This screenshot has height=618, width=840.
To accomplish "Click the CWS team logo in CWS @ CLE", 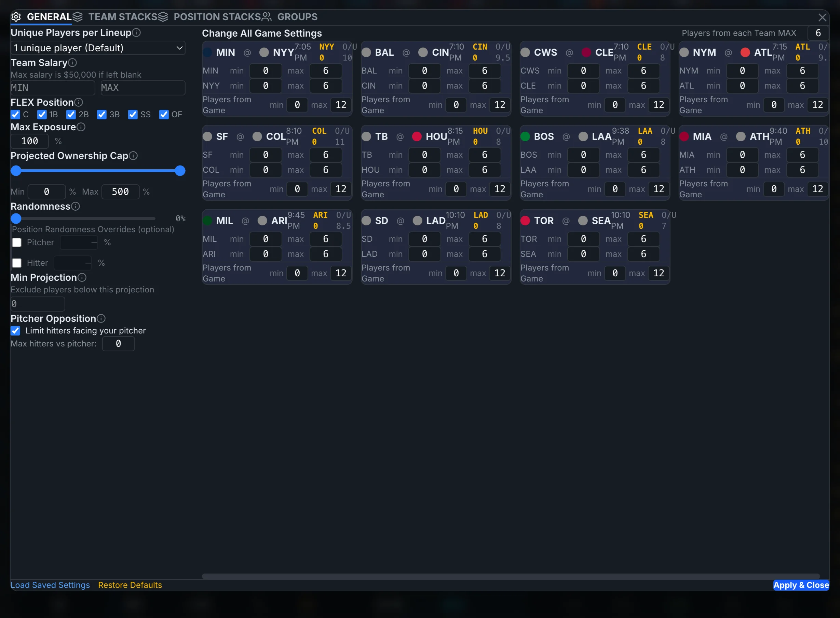I will tap(525, 52).
